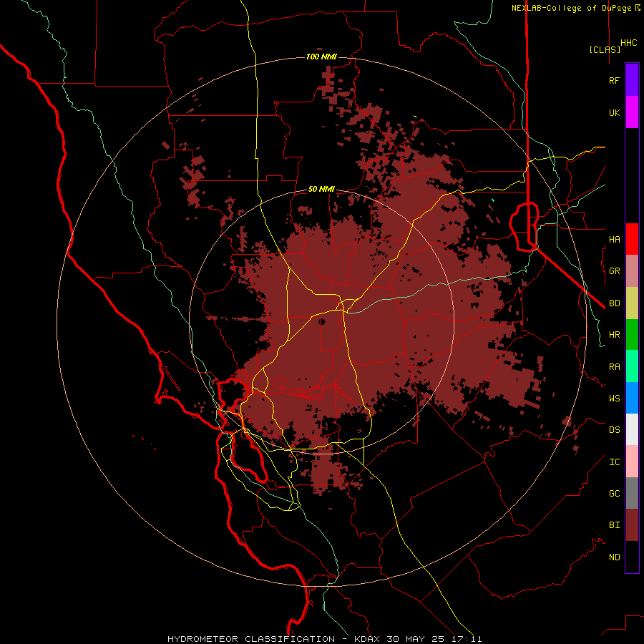
Task: Click the HHC product label
Action: pos(628,43)
